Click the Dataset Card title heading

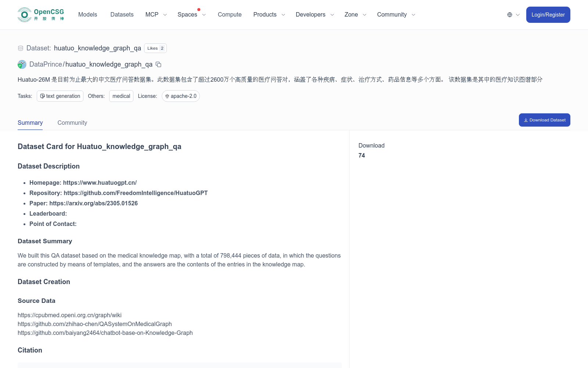100,146
